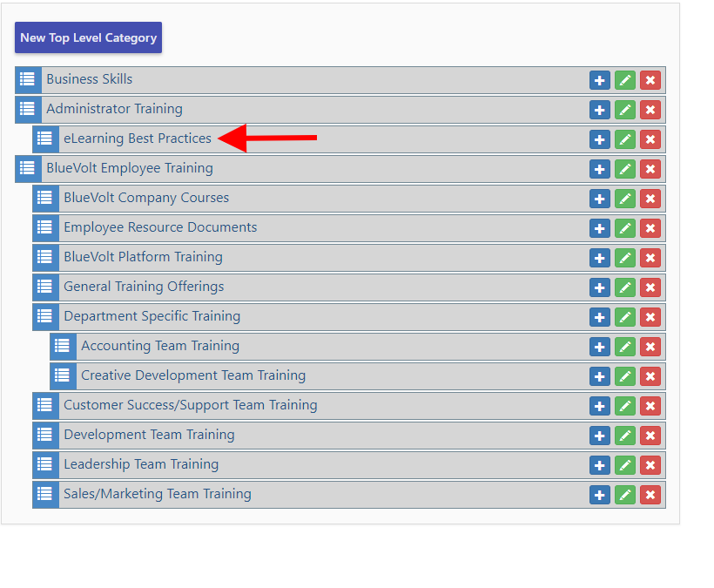
Task: Click list handle for BlueVolt Employee Training
Action: [28, 169]
